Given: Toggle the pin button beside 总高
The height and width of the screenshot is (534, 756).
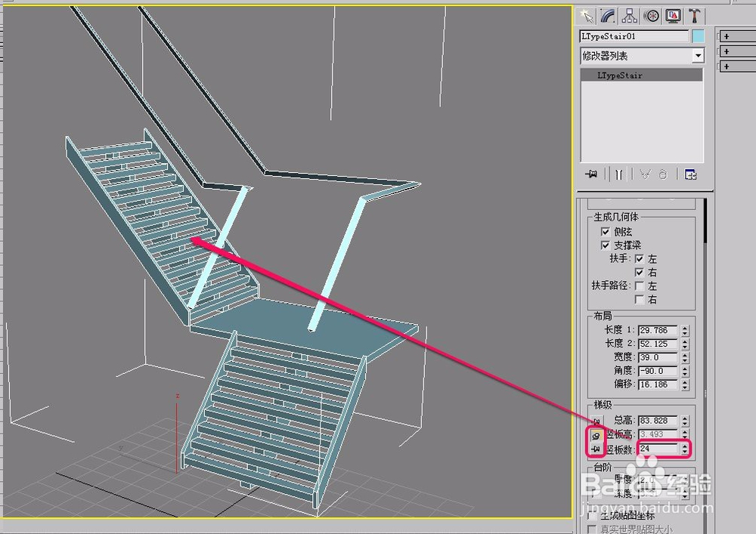Looking at the screenshot, I should coord(596,421).
